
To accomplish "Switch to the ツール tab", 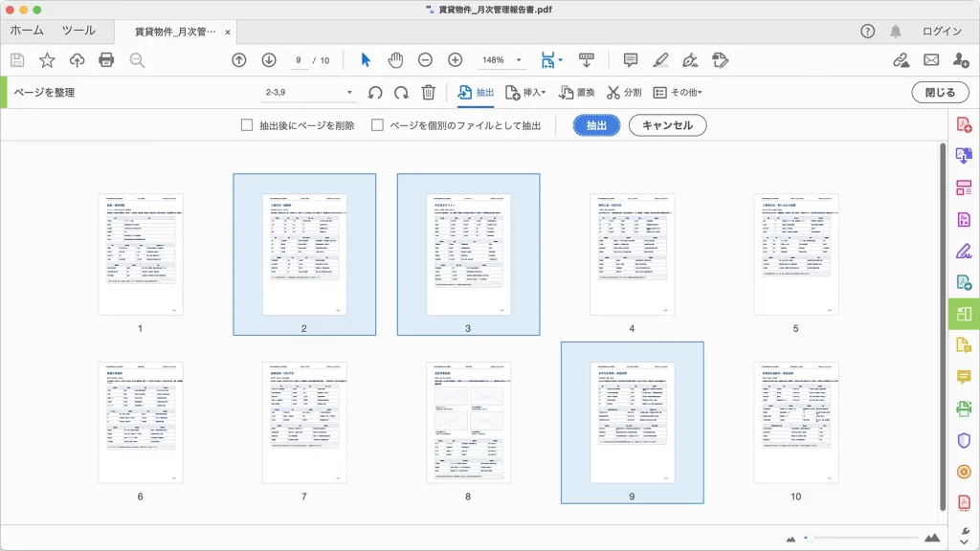I will pyautogui.click(x=78, y=31).
